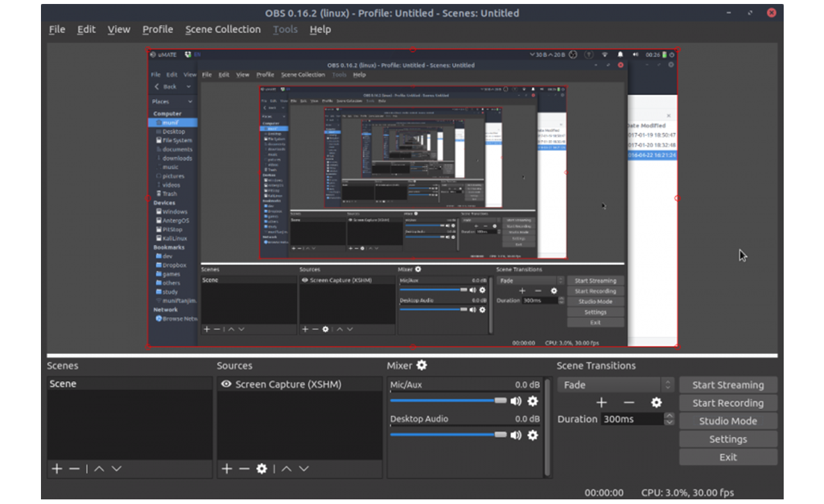Open the Scene Collection menu

click(x=223, y=29)
